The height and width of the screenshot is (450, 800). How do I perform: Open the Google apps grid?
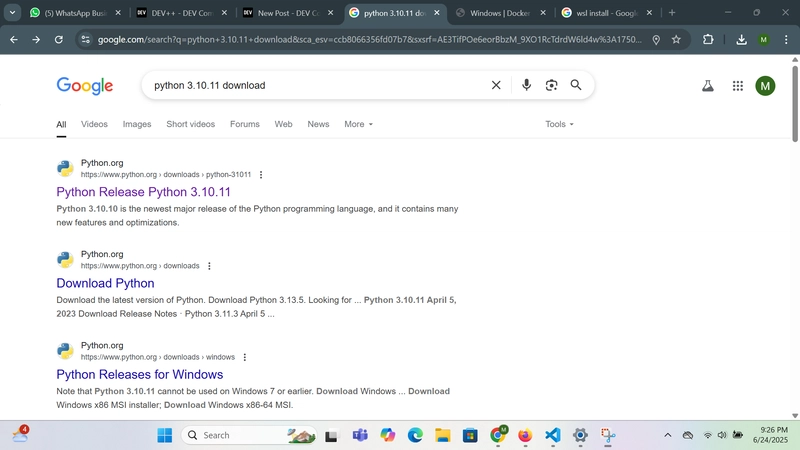click(x=738, y=86)
